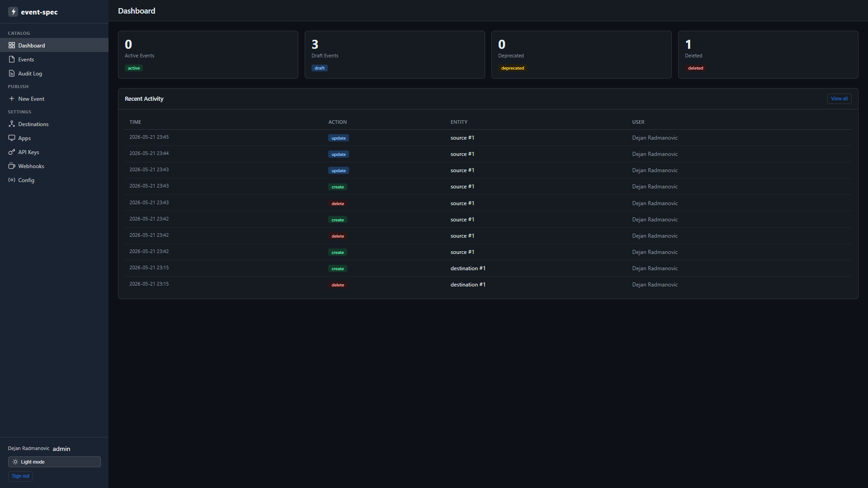Click the Active Events card
This screenshot has height=488, width=868.
tap(208, 55)
